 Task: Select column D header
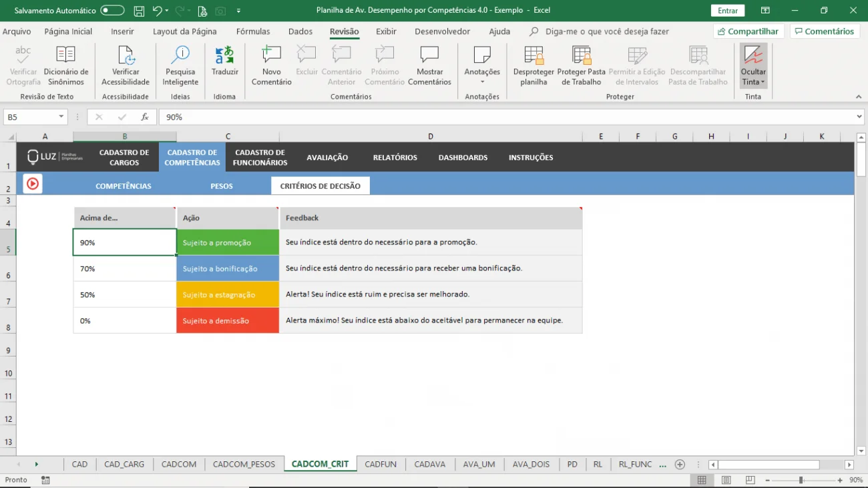pyautogui.click(x=431, y=137)
